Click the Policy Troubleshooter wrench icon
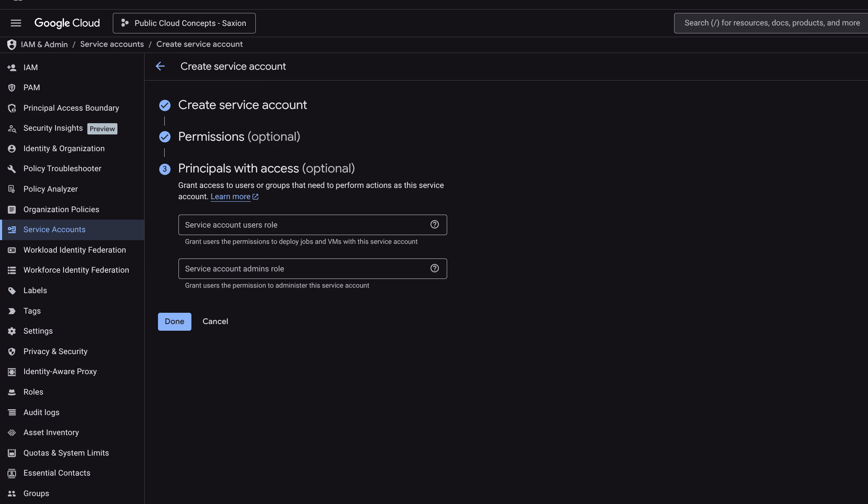Screen dimensions: 868x504 [12, 169]
